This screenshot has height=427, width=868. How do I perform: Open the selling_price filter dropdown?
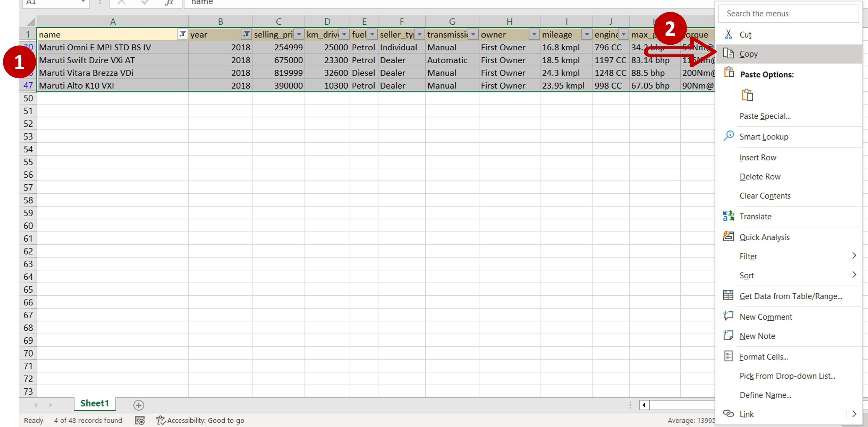pos(299,34)
